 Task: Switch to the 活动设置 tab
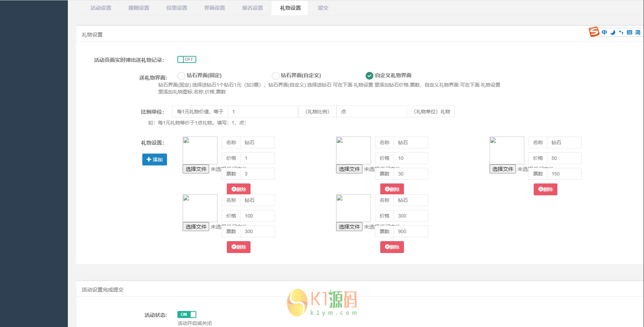tap(101, 8)
